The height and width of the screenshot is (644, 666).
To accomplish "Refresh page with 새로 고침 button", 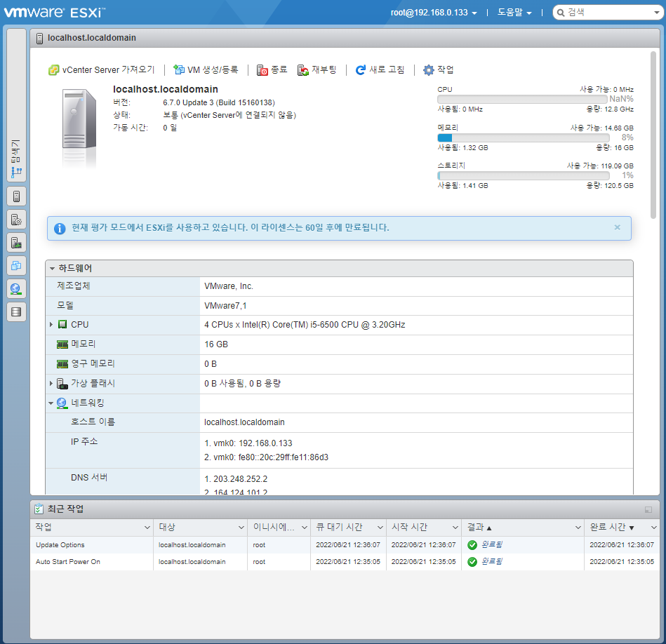I will coord(380,69).
